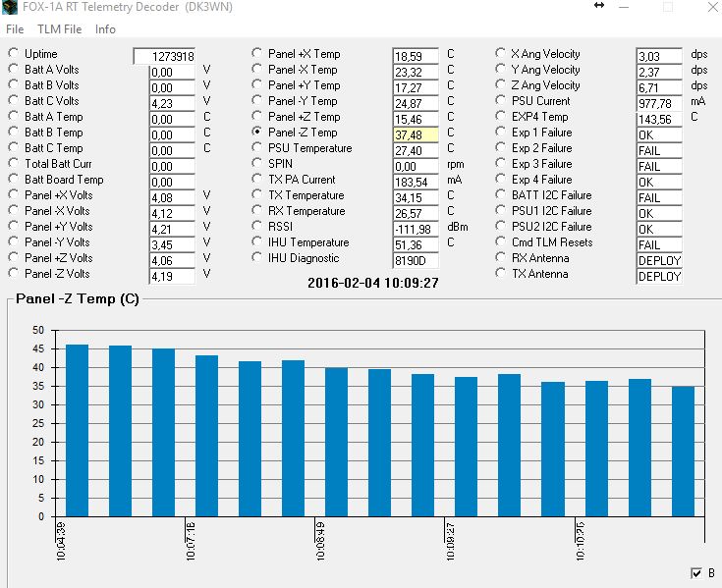Click the Batt C Volts value 4,23
This screenshot has height=588, width=722.
[x=173, y=103]
